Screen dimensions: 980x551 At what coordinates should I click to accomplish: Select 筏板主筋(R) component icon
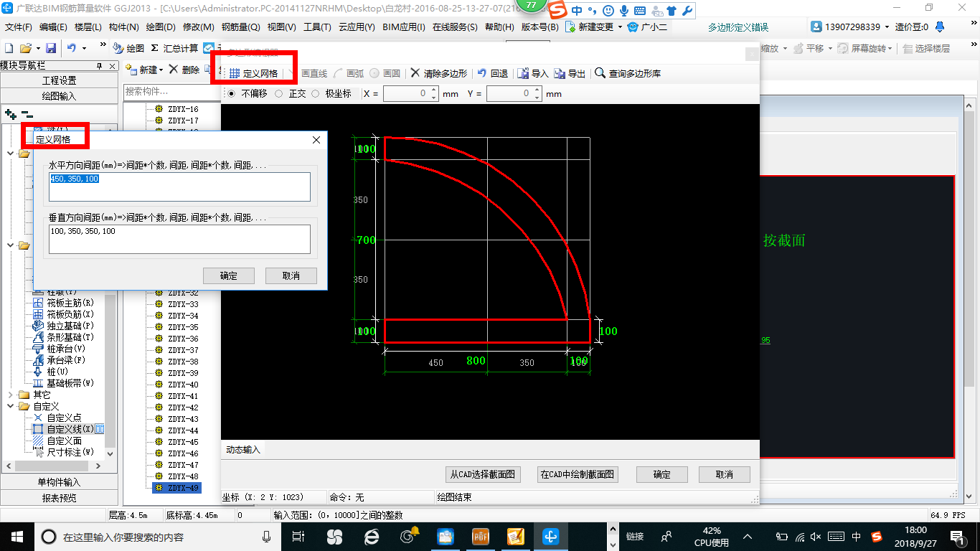click(39, 303)
